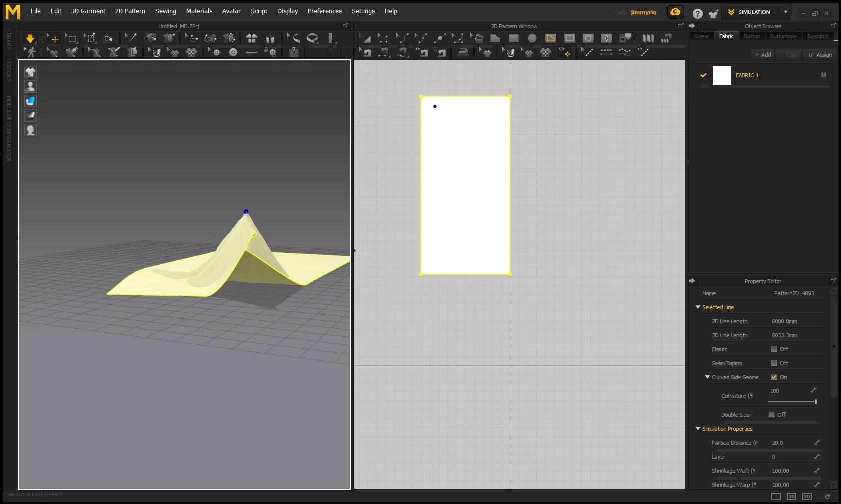The image size is (841, 504).
Task: Uncheck Curved Side Geometry checkbox
Action: (x=774, y=377)
